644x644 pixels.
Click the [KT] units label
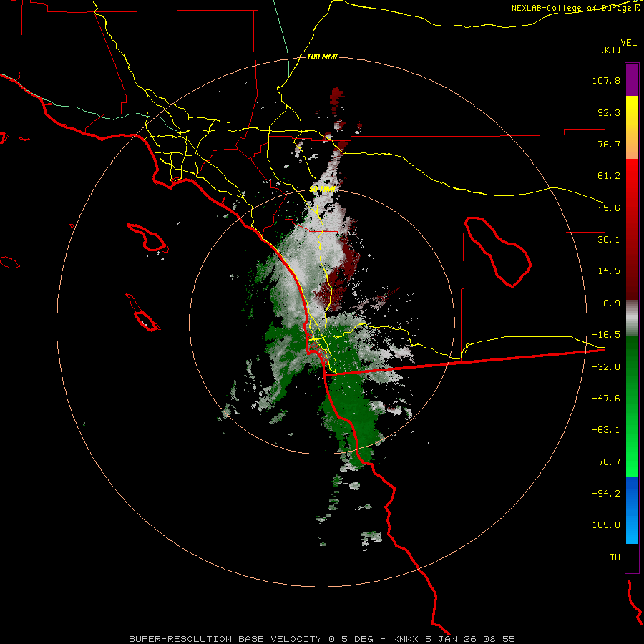tap(611, 49)
